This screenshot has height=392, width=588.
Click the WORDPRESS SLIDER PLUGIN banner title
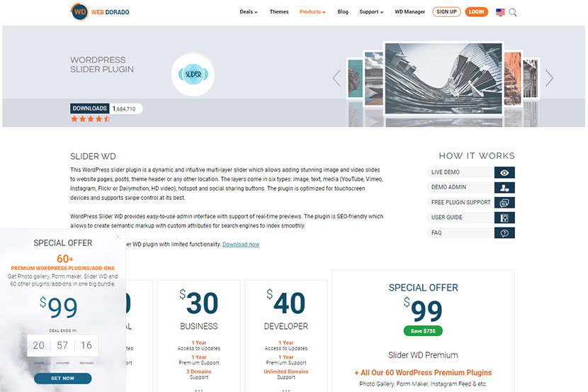point(101,65)
